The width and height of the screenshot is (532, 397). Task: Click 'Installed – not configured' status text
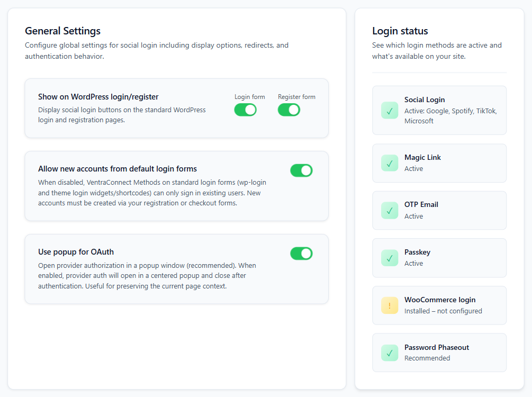pyautogui.click(x=443, y=311)
